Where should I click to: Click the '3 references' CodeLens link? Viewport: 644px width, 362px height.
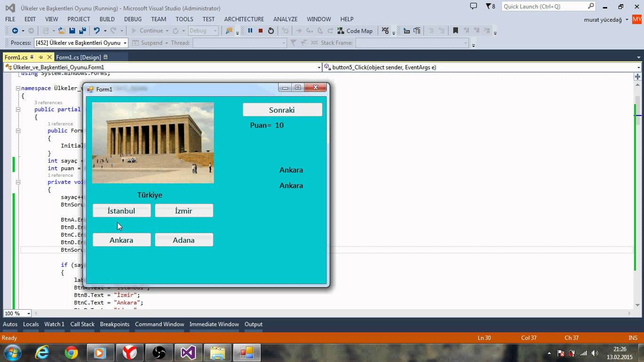click(x=48, y=102)
